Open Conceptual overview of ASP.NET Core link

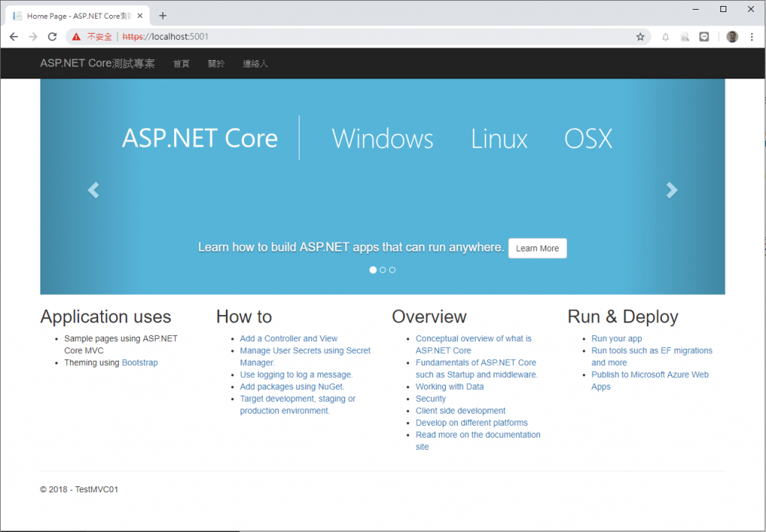point(474,344)
